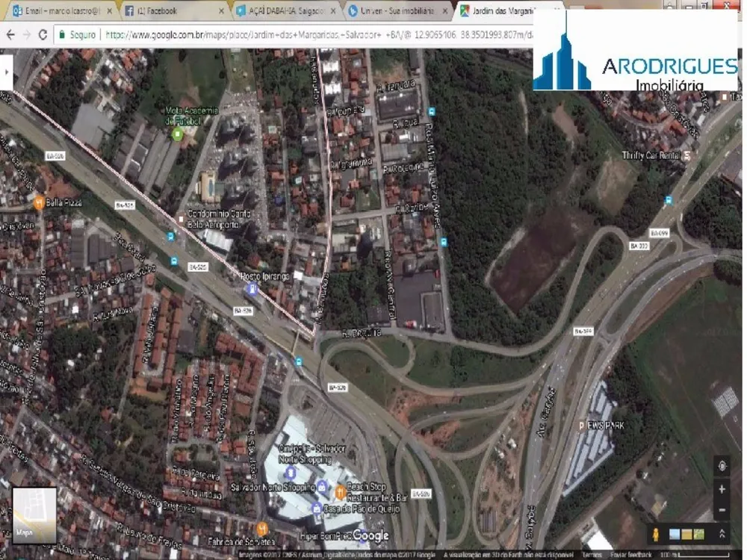747x560 pixels.
Task: Click the Cinépolis Salvador Norte Shopping pin
Action: (x=290, y=473)
